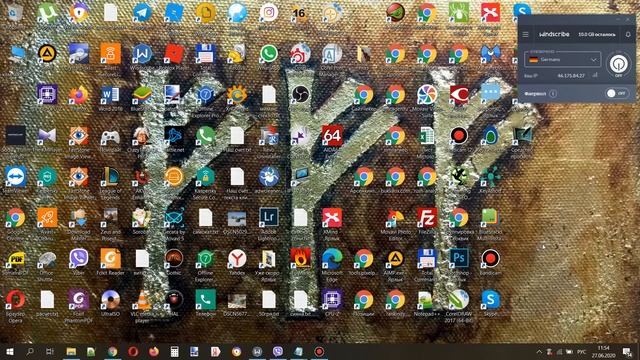Viewport: 640px width, 360px height.
Task: Toggle the Windscribe power connect button
Action: [x=618, y=64]
